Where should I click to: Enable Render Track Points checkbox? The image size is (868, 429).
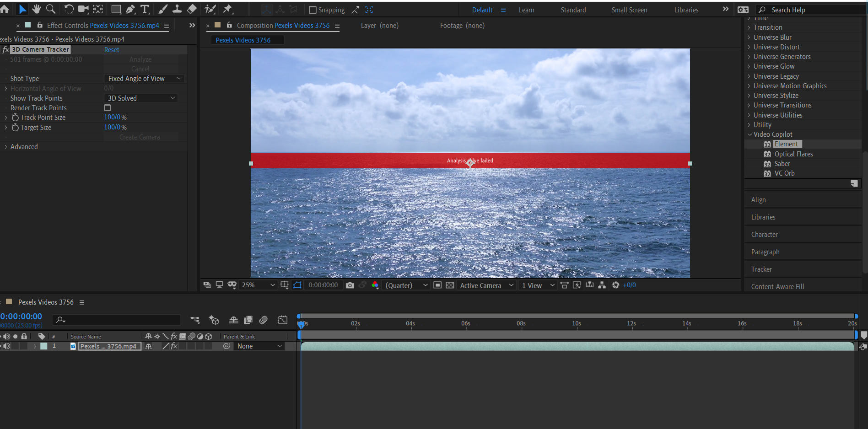(108, 108)
